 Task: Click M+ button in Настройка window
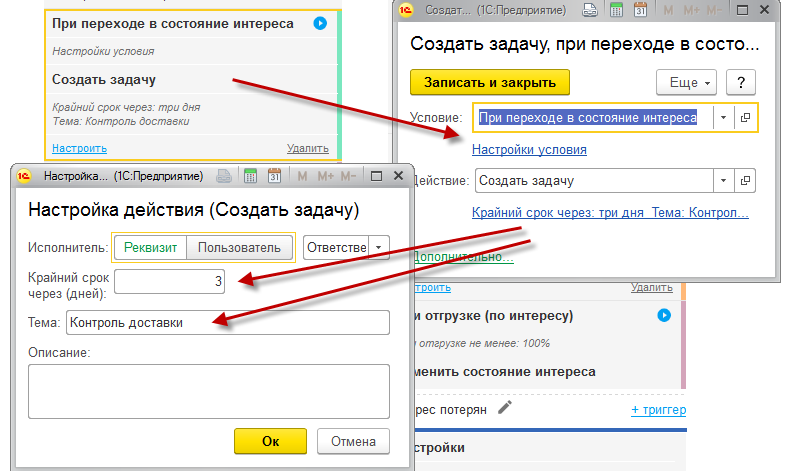326,176
